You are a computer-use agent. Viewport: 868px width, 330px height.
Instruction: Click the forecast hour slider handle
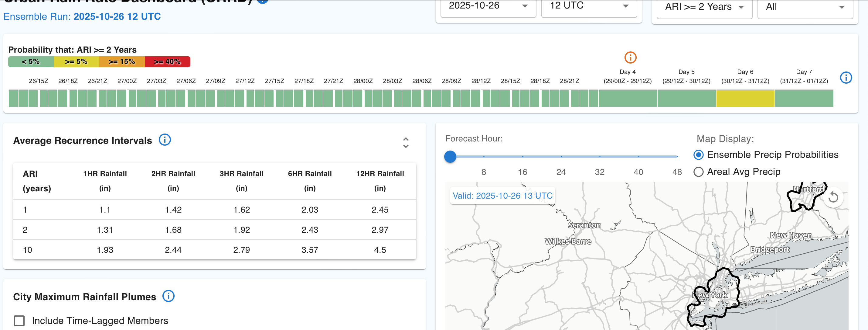(x=450, y=157)
